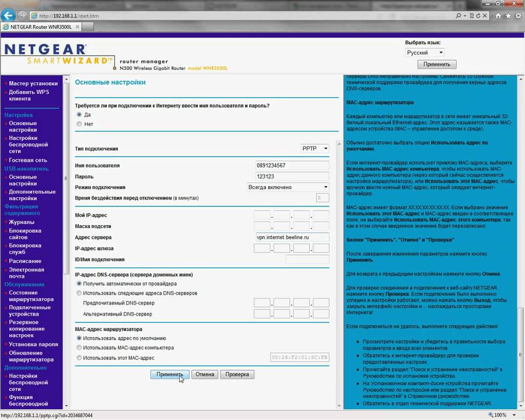Screen dimensions: 525x420
Task: Click the compatibility view icon in address bar
Action: [x=472, y=16]
